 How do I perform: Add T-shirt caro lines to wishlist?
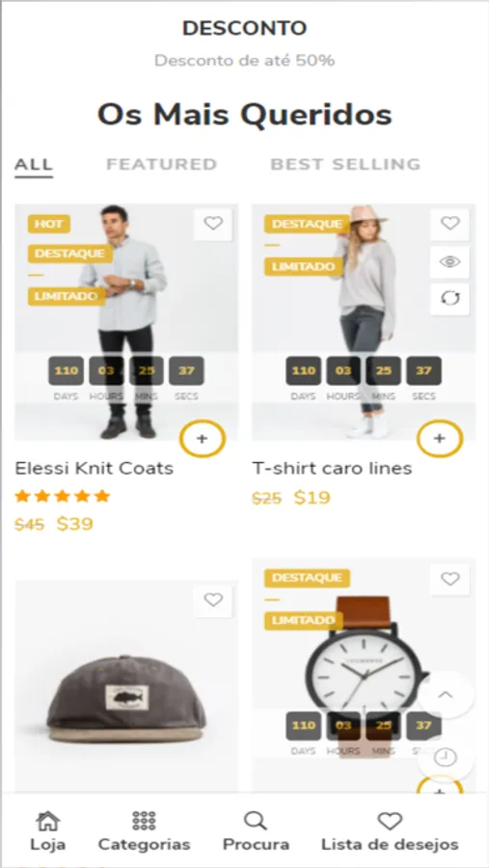(x=449, y=224)
